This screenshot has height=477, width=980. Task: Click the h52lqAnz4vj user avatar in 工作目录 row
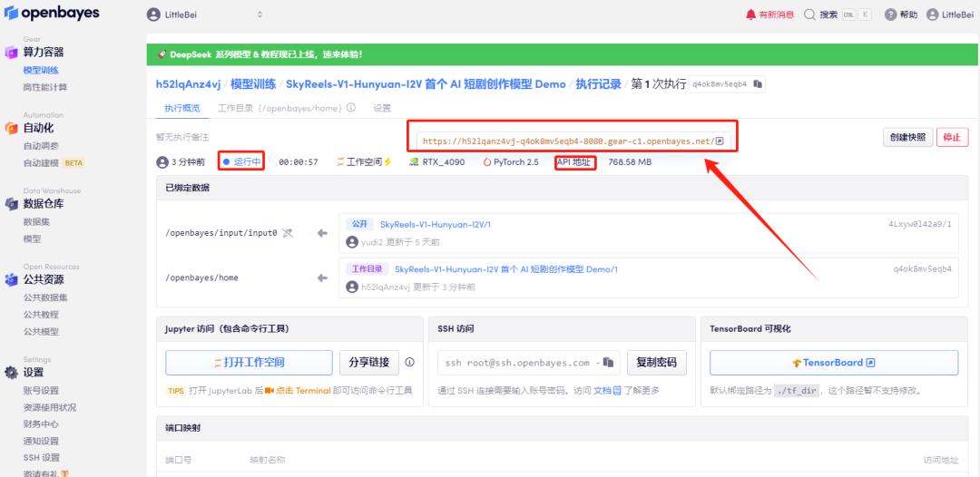pos(350,287)
